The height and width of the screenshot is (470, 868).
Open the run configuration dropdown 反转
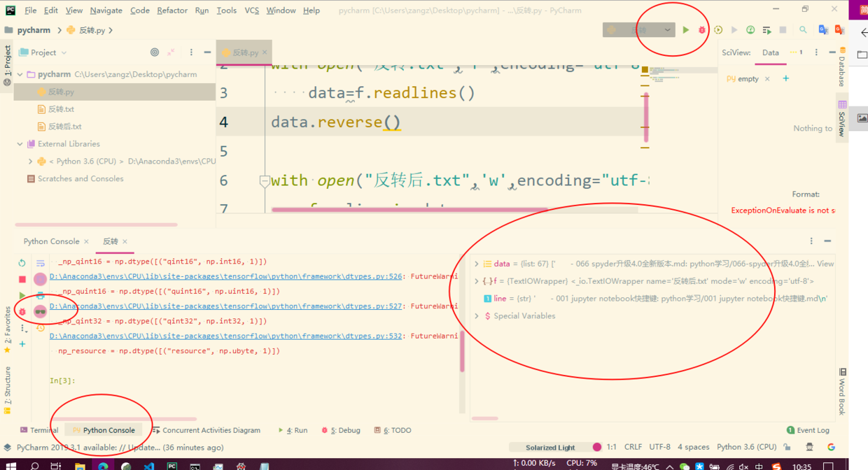(639, 30)
